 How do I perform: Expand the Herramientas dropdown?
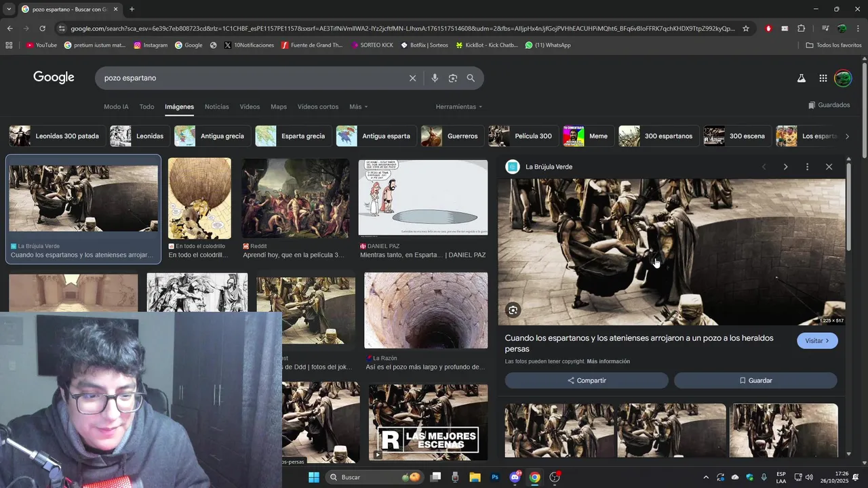459,106
